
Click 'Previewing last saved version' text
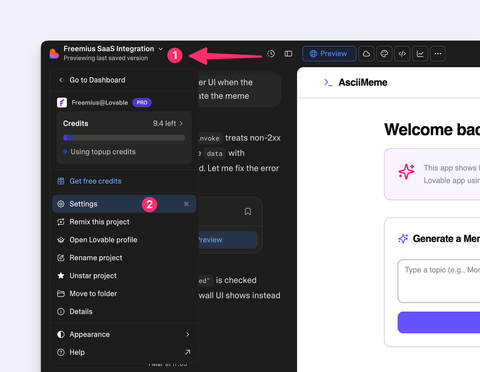tap(106, 58)
